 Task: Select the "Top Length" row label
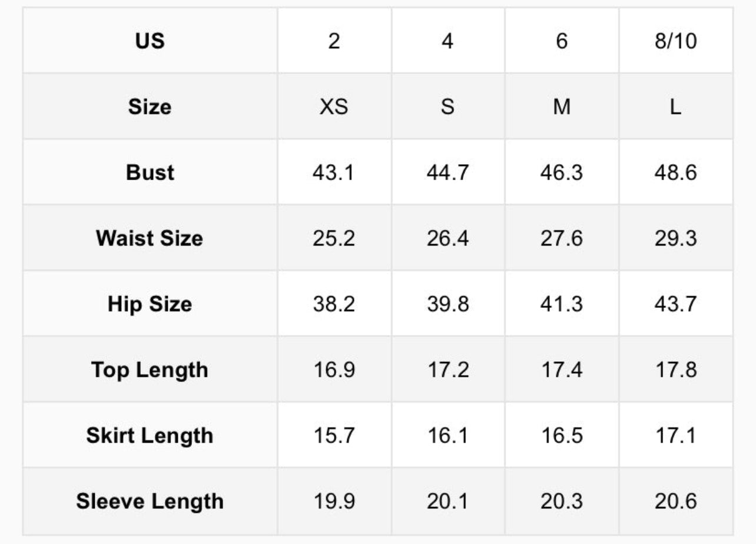150,370
